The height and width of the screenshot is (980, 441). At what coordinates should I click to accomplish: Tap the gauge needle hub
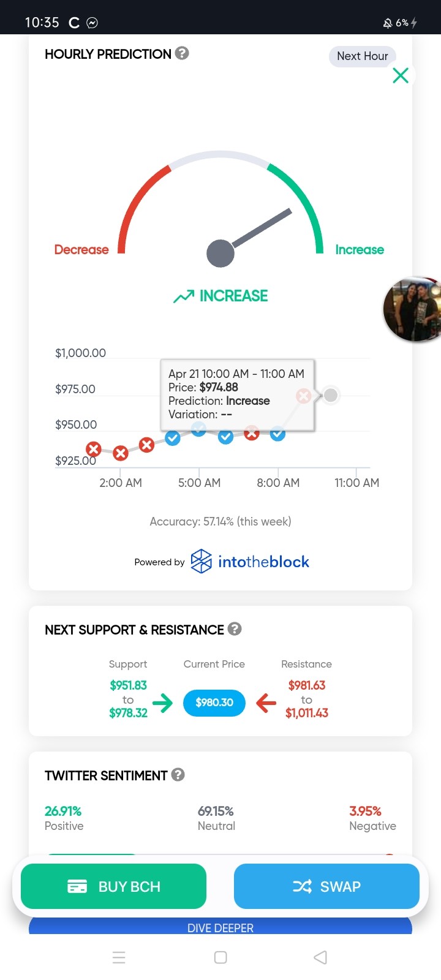click(x=221, y=254)
